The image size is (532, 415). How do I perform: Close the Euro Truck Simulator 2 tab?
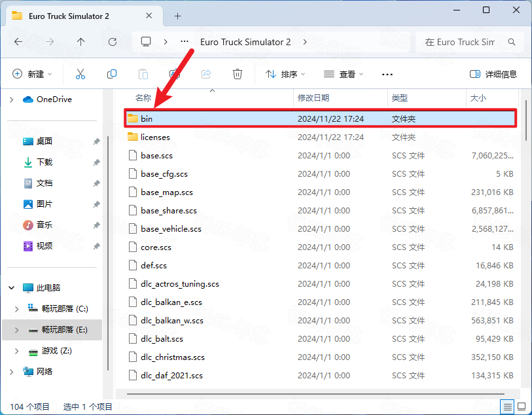[x=149, y=16]
